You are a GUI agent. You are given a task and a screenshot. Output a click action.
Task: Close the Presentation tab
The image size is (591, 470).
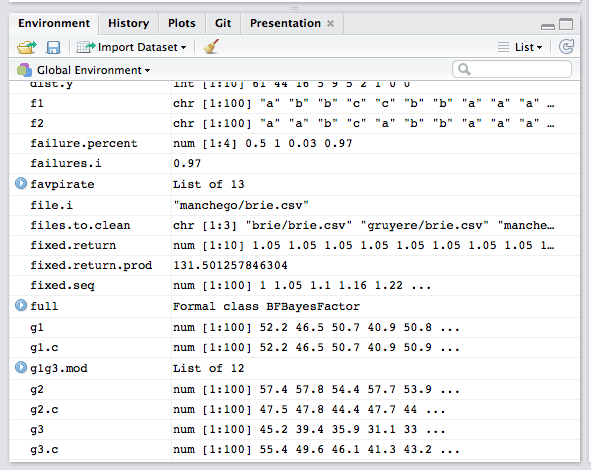point(331,23)
